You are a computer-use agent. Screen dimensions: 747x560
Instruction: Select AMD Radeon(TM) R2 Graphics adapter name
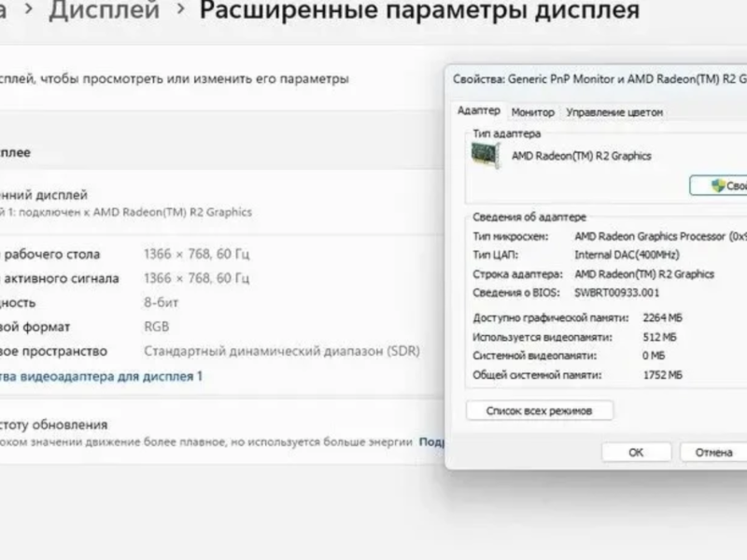pyautogui.click(x=580, y=155)
